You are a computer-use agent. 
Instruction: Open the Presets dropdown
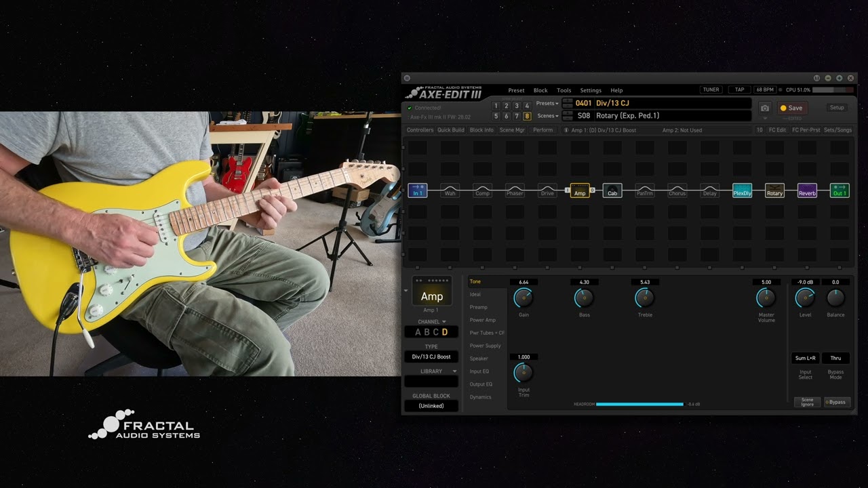pyautogui.click(x=547, y=103)
